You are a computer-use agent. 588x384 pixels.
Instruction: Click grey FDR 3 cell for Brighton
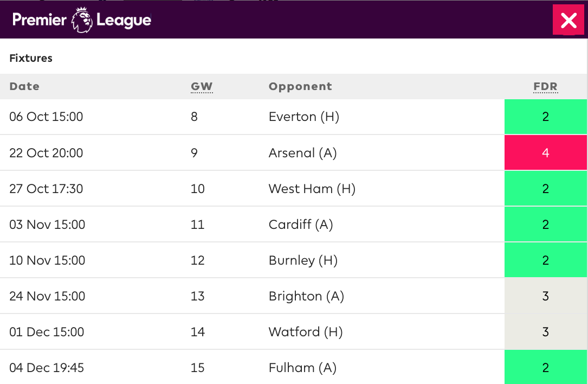[546, 296]
